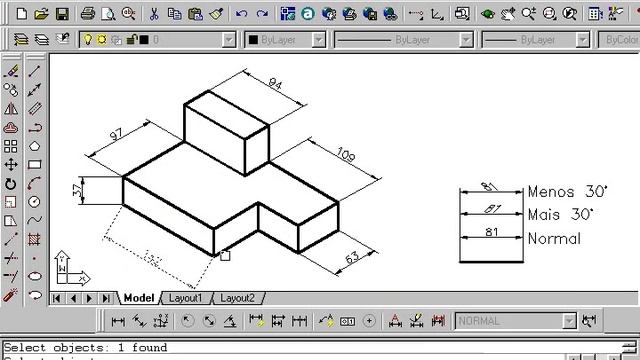Select the Arc draw tool
The height and width of the screenshot is (360, 640).
pos(35,184)
